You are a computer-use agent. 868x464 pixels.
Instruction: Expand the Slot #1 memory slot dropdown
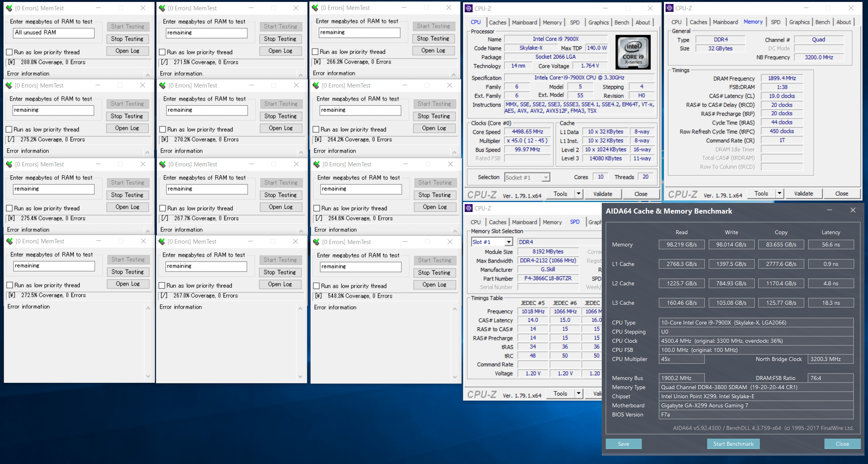pyautogui.click(x=509, y=242)
